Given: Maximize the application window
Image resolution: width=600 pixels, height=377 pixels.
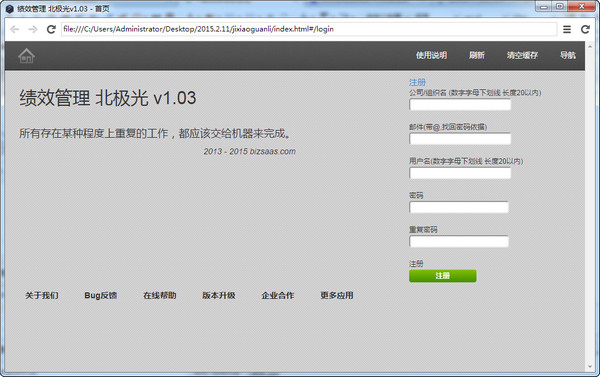Looking at the screenshot, I should pos(559,6).
